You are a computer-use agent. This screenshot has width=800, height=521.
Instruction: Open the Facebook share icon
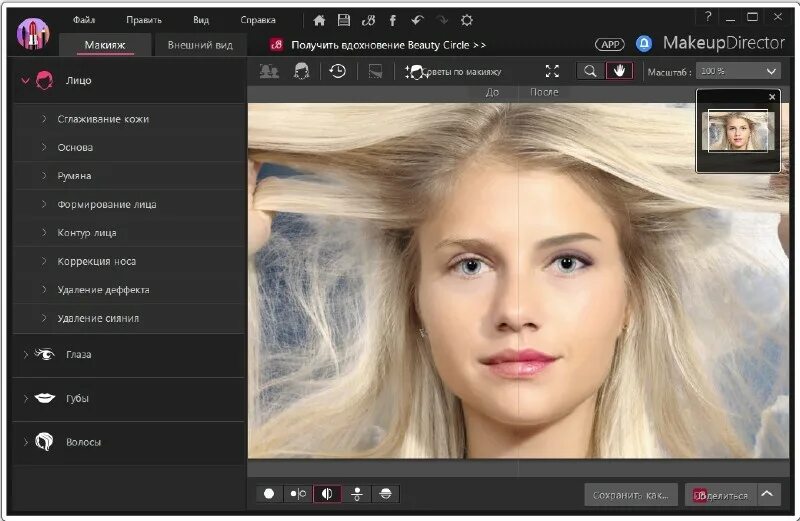393,20
